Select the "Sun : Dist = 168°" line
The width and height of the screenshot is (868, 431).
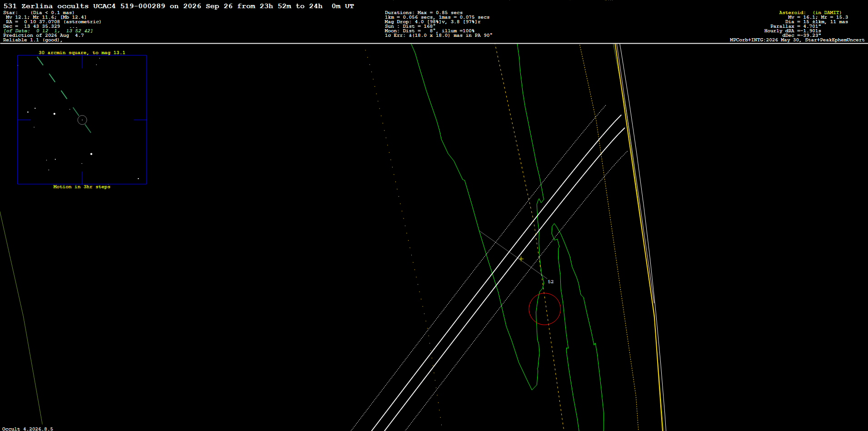tap(410, 26)
